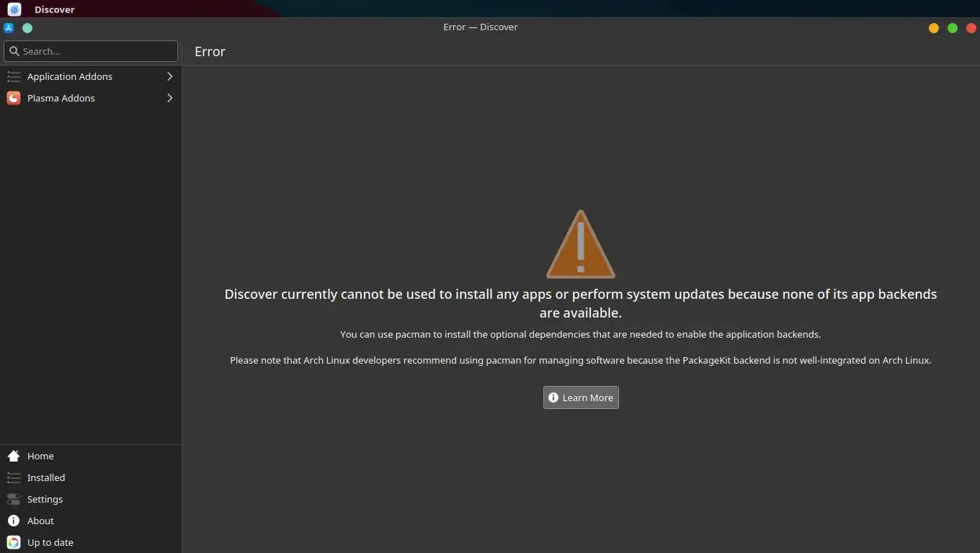Screen dimensions: 980x553
Task: Click the teal circle button in title bar
Action: click(27, 28)
